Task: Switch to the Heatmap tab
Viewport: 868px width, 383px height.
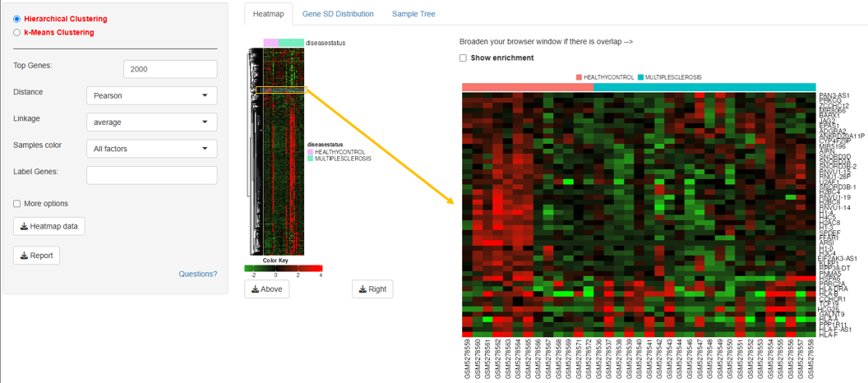Action: pos(269,14)
